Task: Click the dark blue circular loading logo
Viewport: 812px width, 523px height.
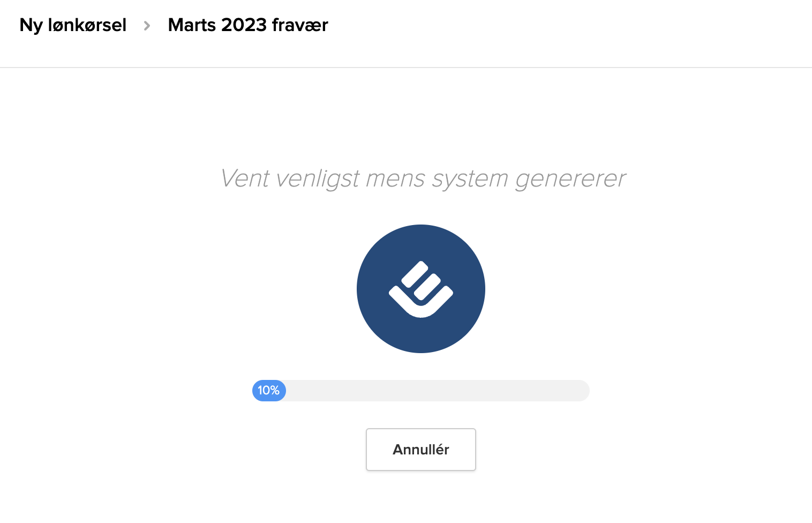Action: [421, 289]
